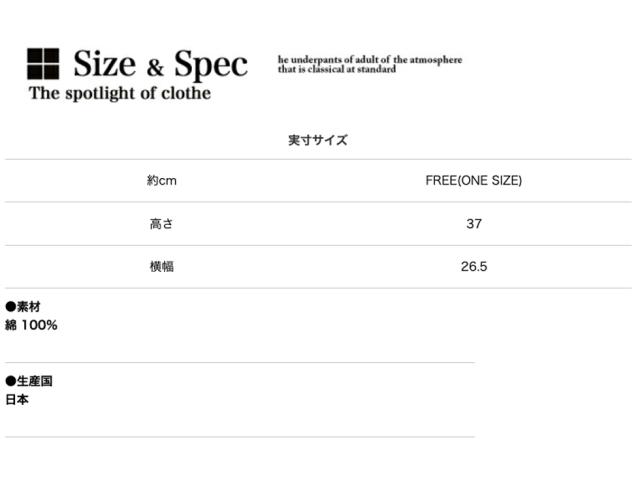Select the 横幅 row label
640x480 pixels.
pyautogui.click(x=161, y=267)
